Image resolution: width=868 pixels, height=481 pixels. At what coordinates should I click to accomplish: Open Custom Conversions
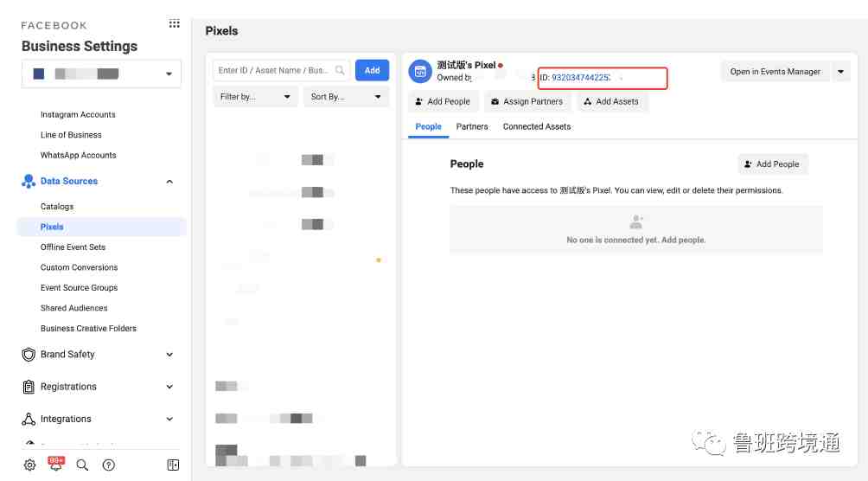(80, 267)
